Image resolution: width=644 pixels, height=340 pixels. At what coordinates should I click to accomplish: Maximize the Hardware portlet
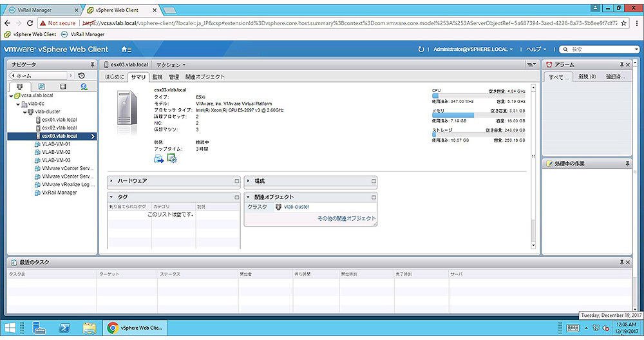coord(236,181)
